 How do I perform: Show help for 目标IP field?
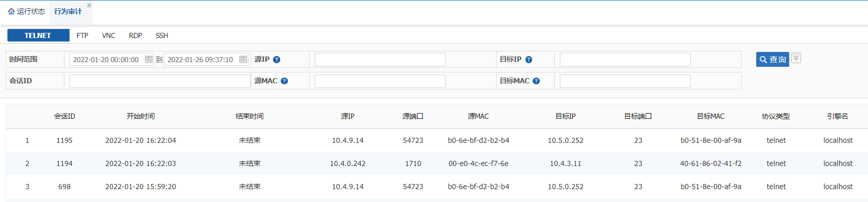(x=529, y=60)
